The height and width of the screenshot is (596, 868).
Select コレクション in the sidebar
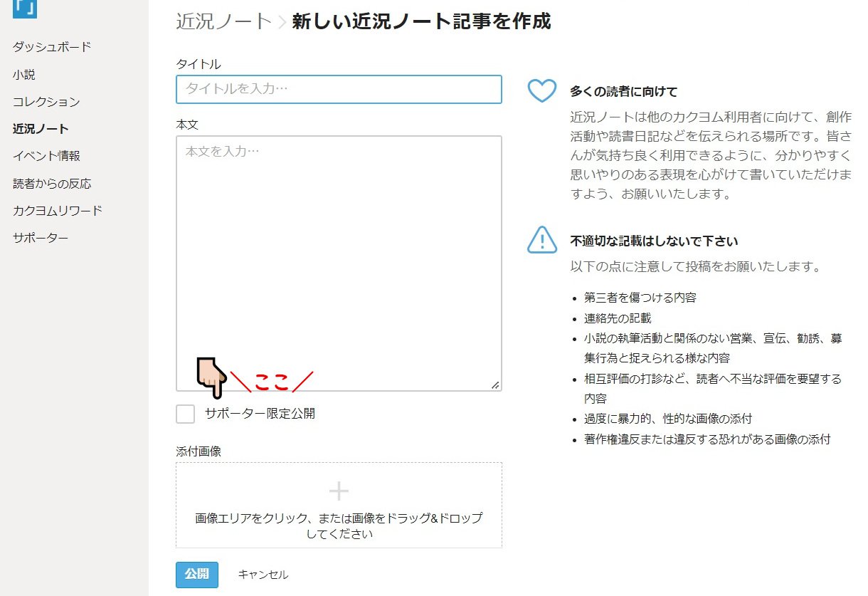pyautogui.click(x=46, y=102)
